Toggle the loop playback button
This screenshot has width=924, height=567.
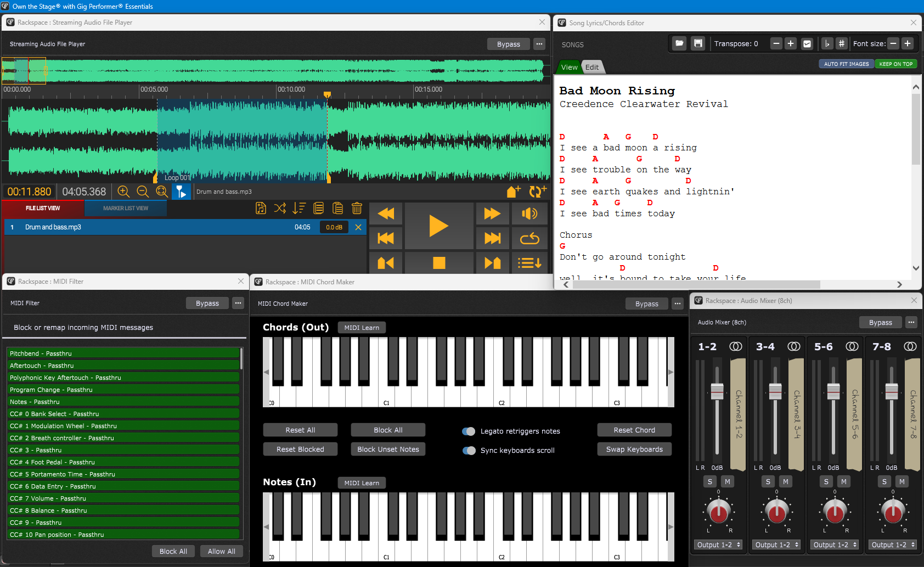(529, 238)
